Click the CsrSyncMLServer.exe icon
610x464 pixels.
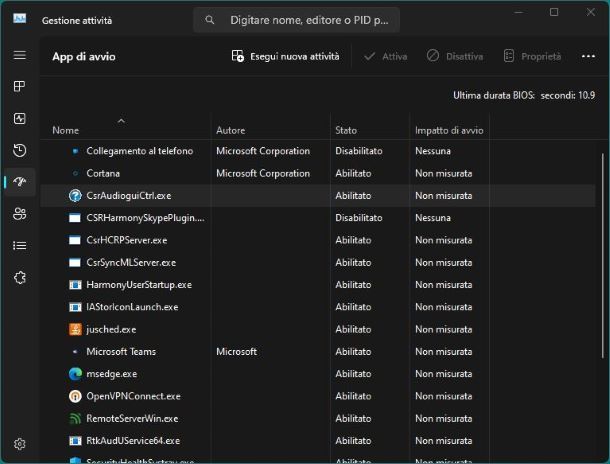[x=75, y=263]
